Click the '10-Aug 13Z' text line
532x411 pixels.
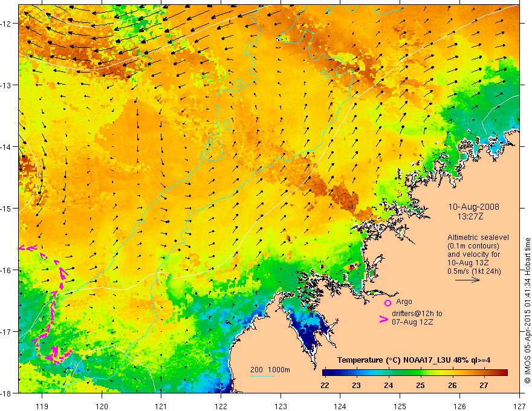(468, 263)
